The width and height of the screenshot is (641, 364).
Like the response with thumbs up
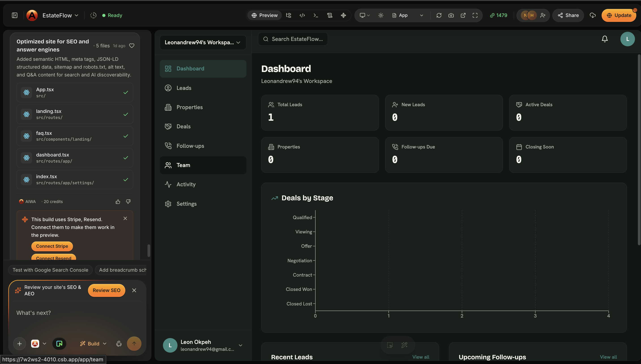click(118, 201)
